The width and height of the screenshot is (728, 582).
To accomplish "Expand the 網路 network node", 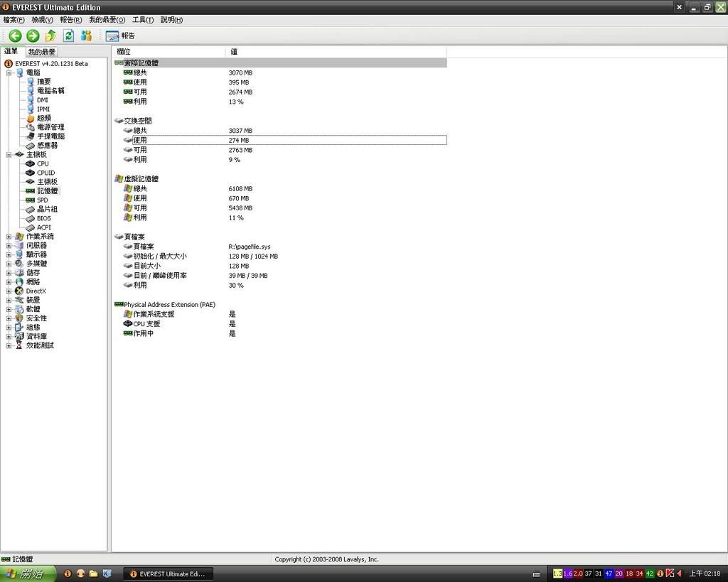I will click(x=9, y=281).
